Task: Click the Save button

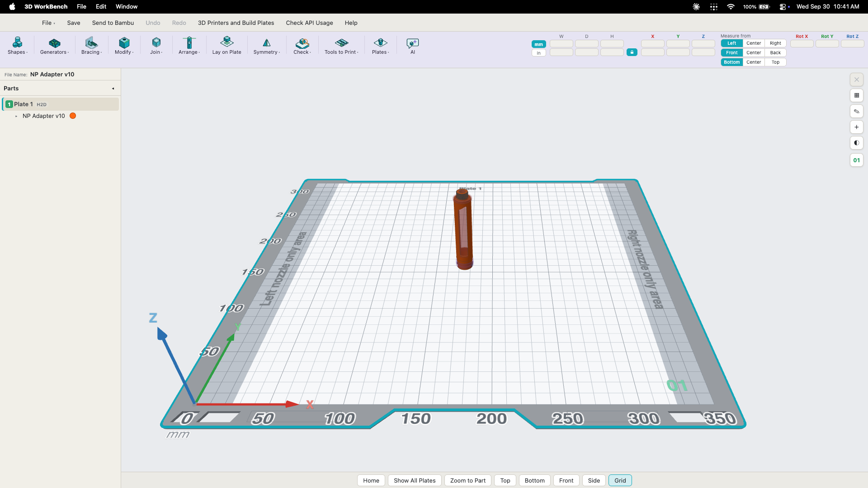Action: point(74,23)
